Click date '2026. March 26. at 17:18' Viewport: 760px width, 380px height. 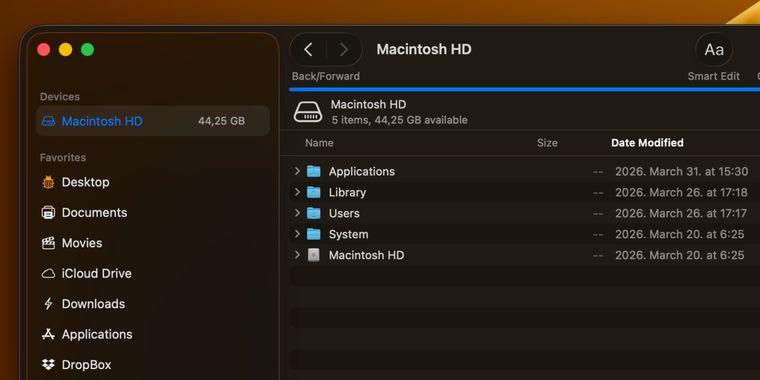click(x=681, y=192)
